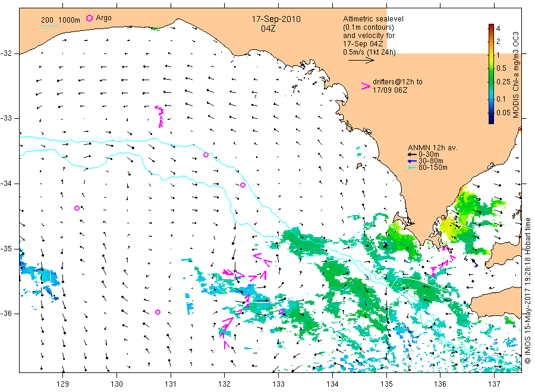This screenshot has height=392, width=535.
Task: Click the red top of chlorophyll colorbar
Action: click(491, 26)
